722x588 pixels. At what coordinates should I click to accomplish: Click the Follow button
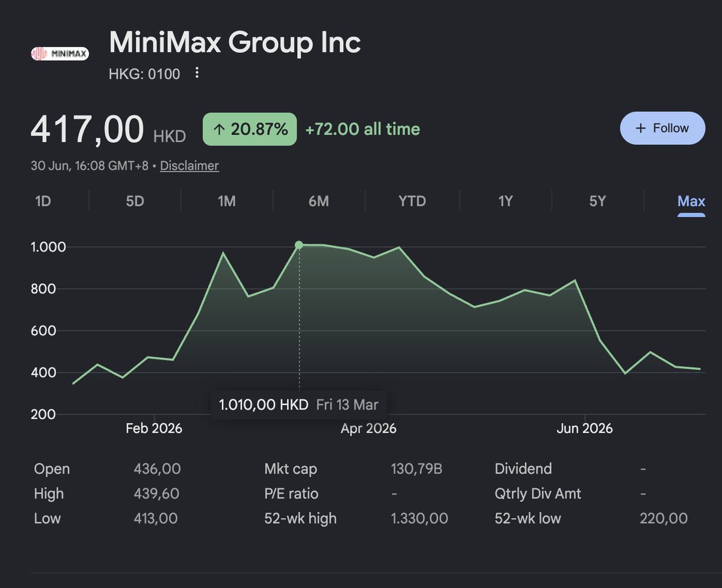coord(662,128)
